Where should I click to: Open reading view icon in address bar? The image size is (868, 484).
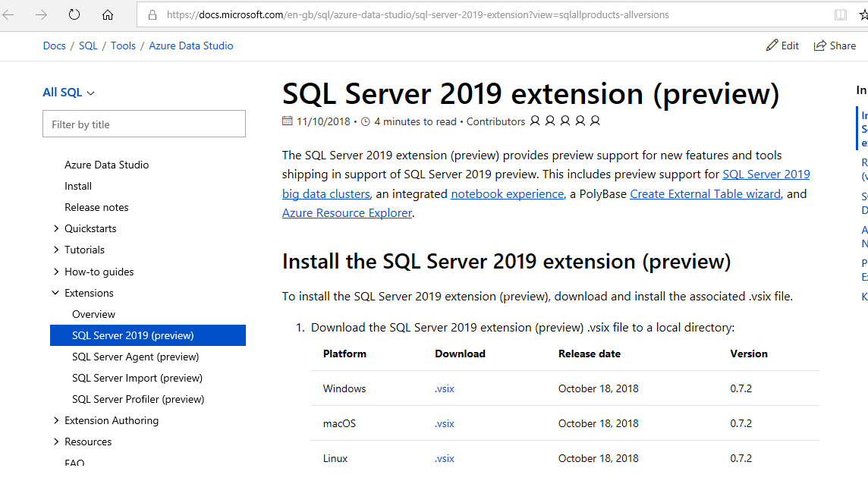(840, 14)
